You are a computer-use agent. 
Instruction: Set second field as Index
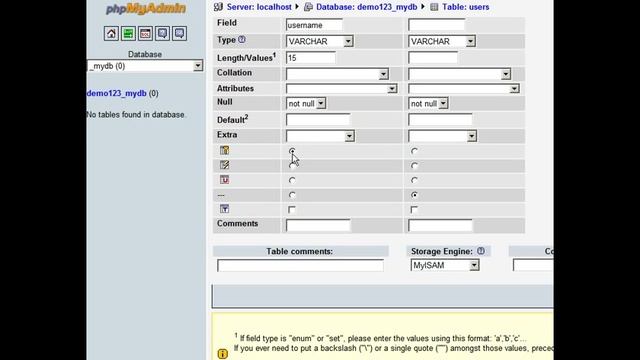coord(414,166)
